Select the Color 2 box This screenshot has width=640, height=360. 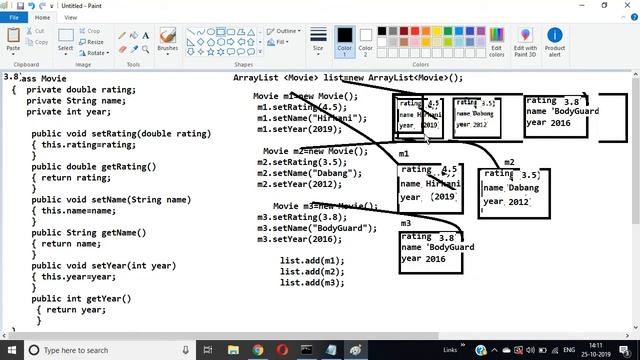pos(365,42)
